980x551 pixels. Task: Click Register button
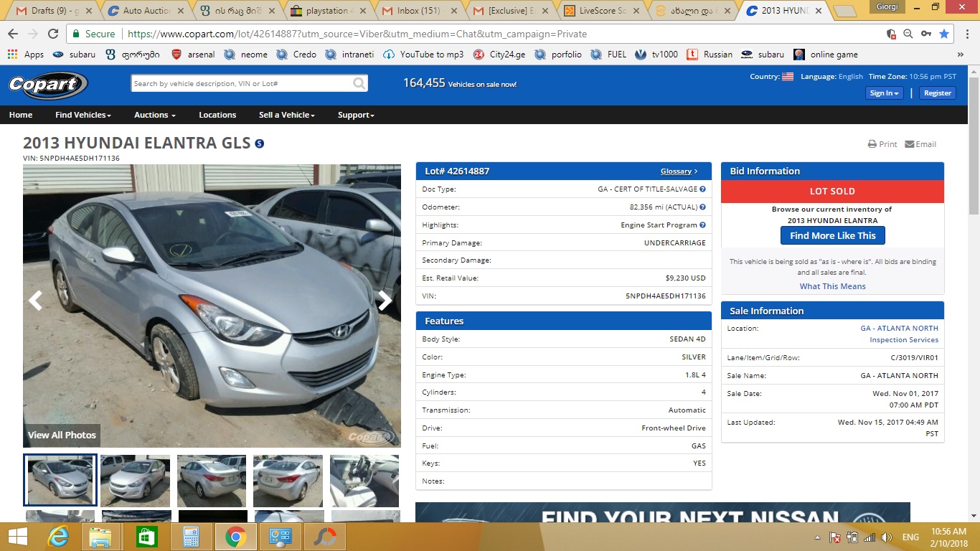(x=937, y=93)
